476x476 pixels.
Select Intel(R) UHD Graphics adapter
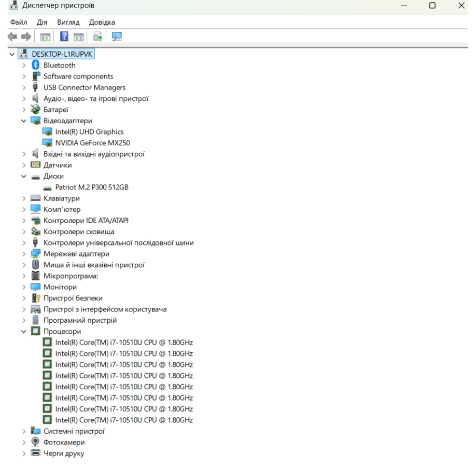pos(89,132)
